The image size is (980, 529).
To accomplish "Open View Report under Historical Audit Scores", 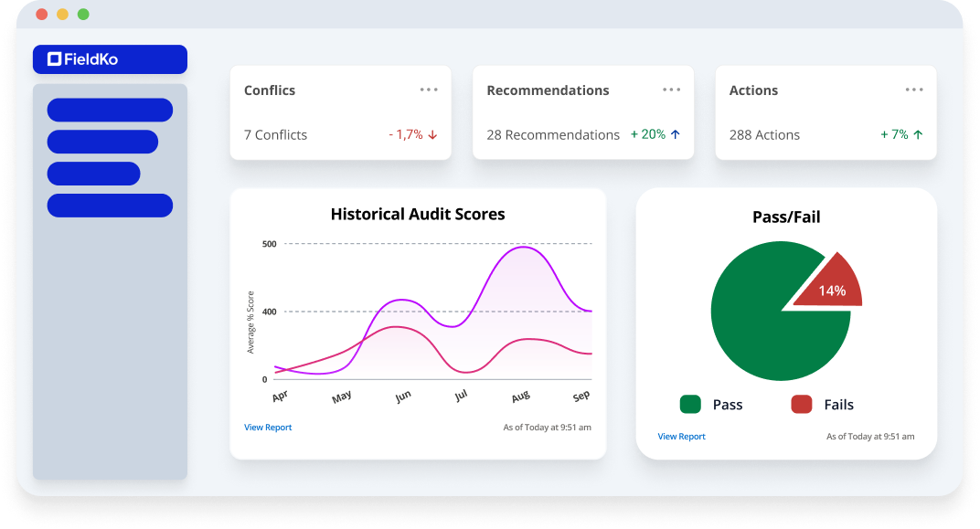I will [268, 428].
